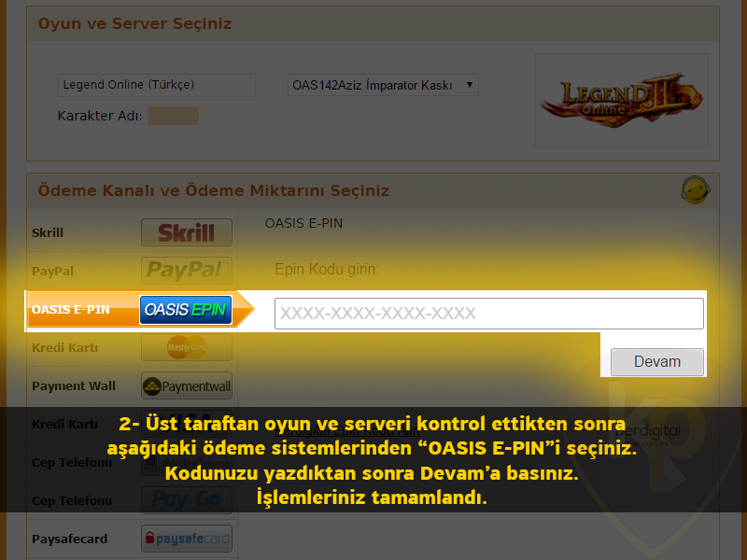747x560 pixels.
Task: Select Kredi Kartı MasterCard payment channel
Action: (x=132, y=347)
